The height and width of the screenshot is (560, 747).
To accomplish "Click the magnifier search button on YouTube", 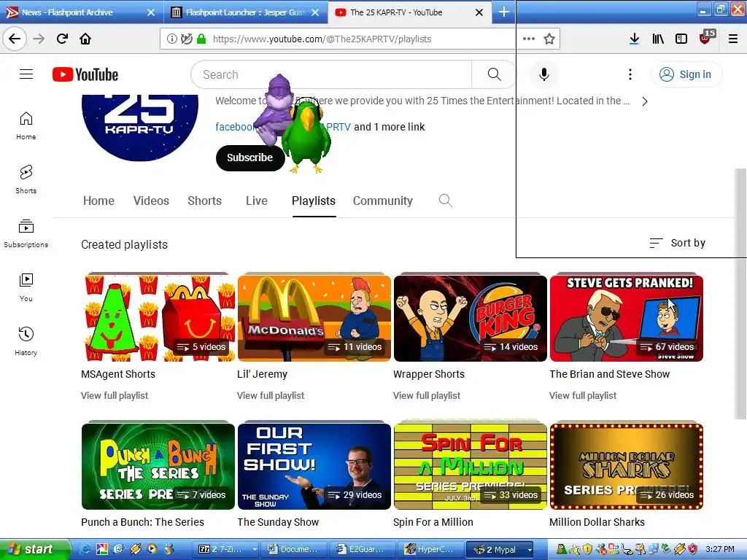I will pyautogui.click(x=494, y=74).
